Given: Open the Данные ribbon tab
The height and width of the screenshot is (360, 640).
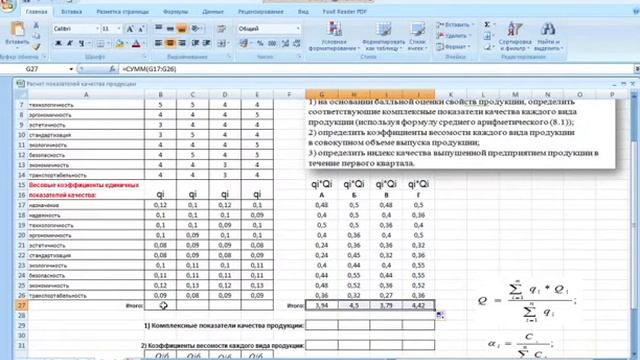Looking at the screenshot, I should pos(213,12).
